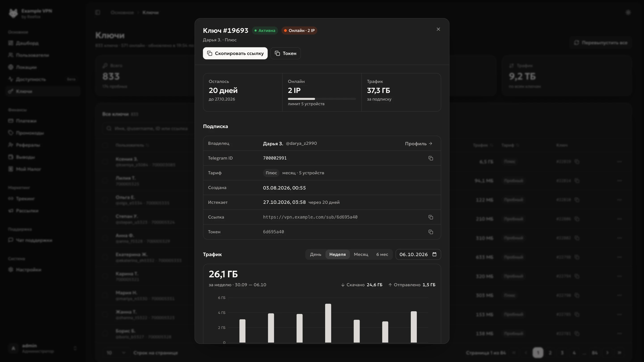644x362 pixels.
Task: Click the 37,3 ГБ traffic total
Action: [x=378, y=90]
